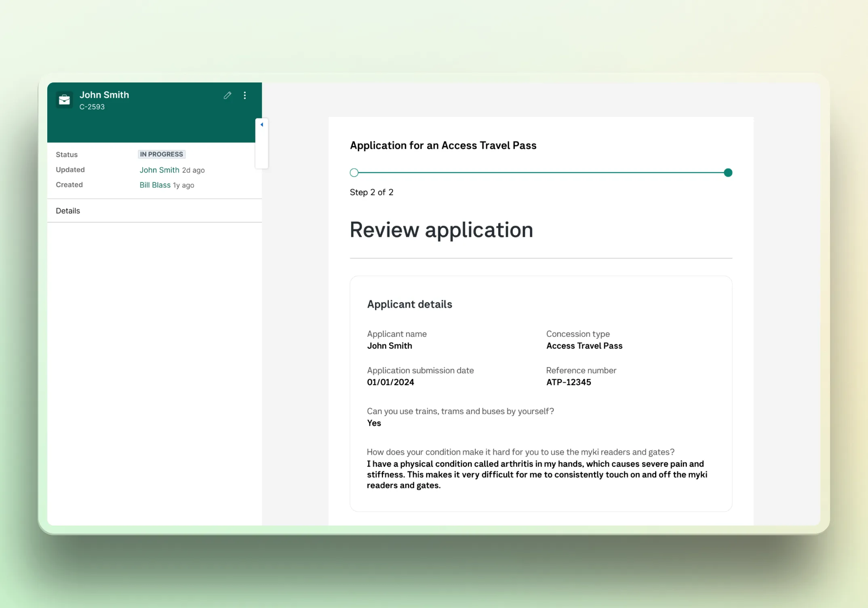This screenshot has width=868, height=608.
Task: Click the arthritis condition description text
Action: (x=537, y=475)
